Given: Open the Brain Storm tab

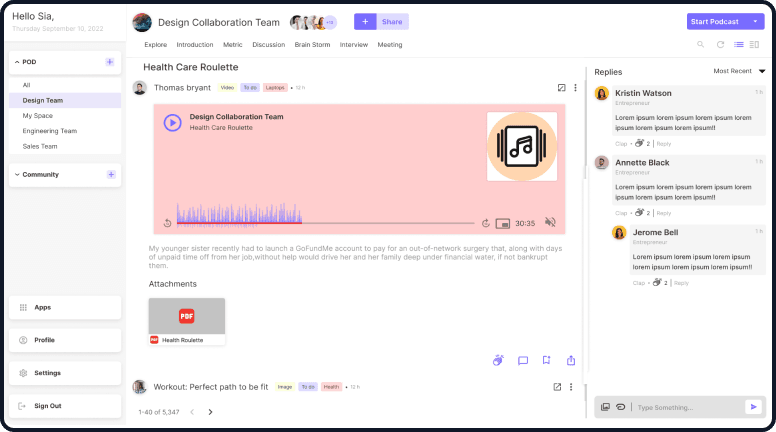Looking at the screenshot, I should click(x=312, y=45).
